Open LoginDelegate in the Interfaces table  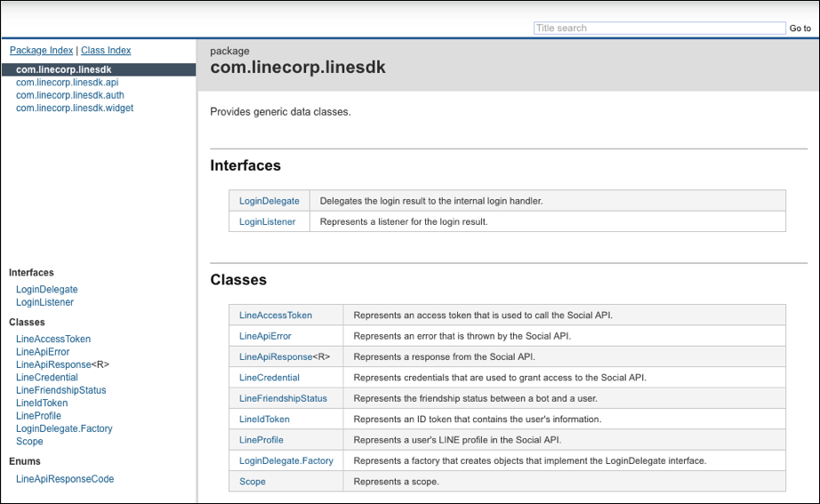click(x=269, y=201)
